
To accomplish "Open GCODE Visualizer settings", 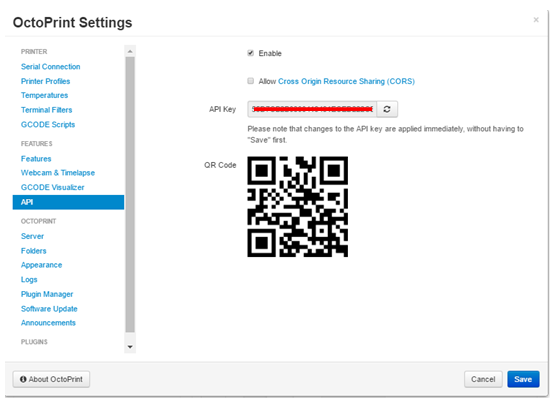I will point(52,187).
